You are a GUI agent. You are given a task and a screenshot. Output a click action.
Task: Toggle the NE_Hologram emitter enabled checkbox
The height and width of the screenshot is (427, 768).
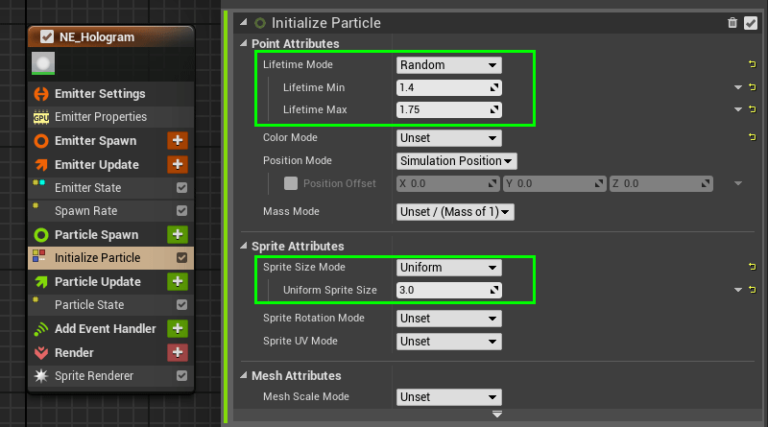click(x=47, y=37)
